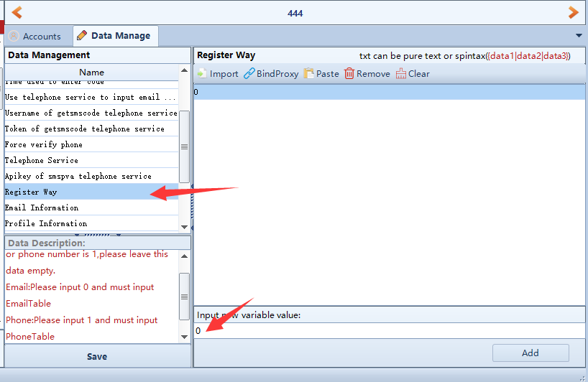Select the Data Manage tab

pos(115,36)
